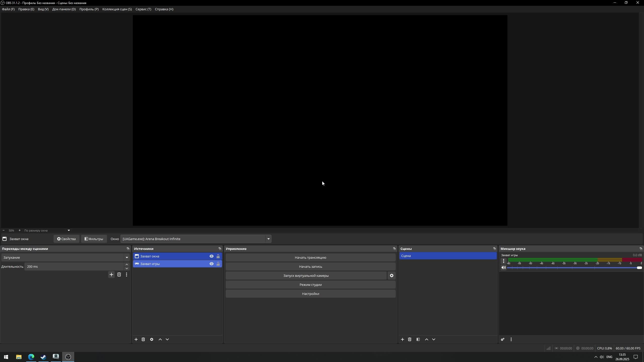644x362 pixels.
Task: Open virtual camera settings gear
Action: 391,276
